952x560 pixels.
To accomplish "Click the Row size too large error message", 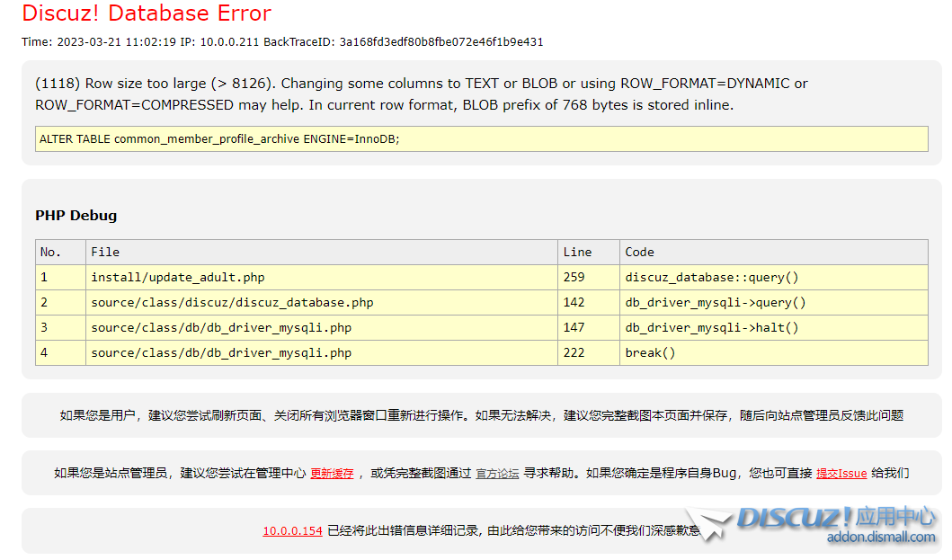I will [421, 94].
